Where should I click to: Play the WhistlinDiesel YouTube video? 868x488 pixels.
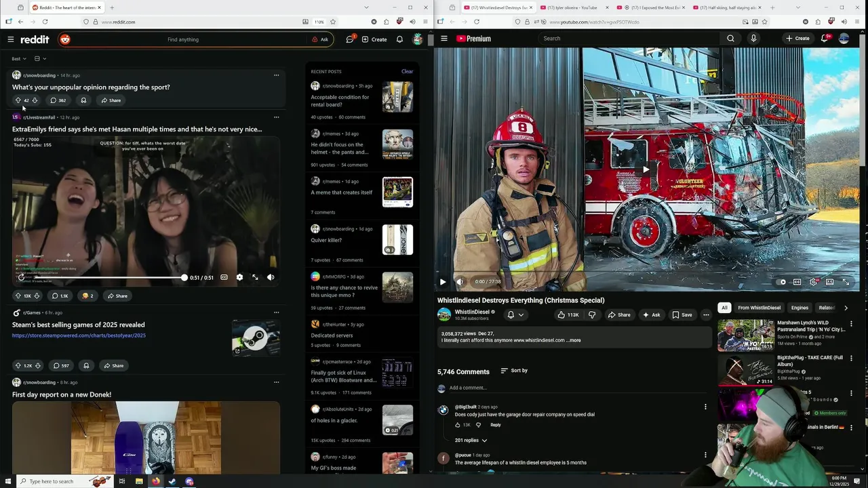point(443,282)
